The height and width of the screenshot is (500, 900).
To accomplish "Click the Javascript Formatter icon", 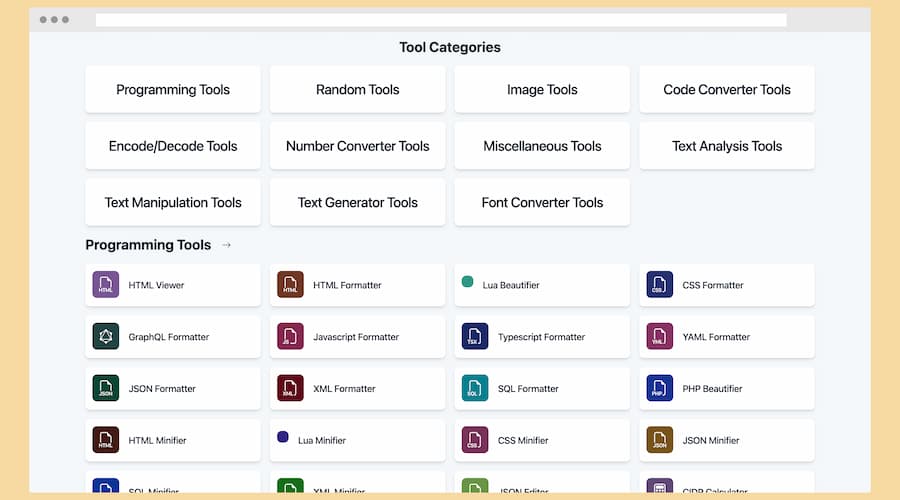I will click(x=290, y=336).
